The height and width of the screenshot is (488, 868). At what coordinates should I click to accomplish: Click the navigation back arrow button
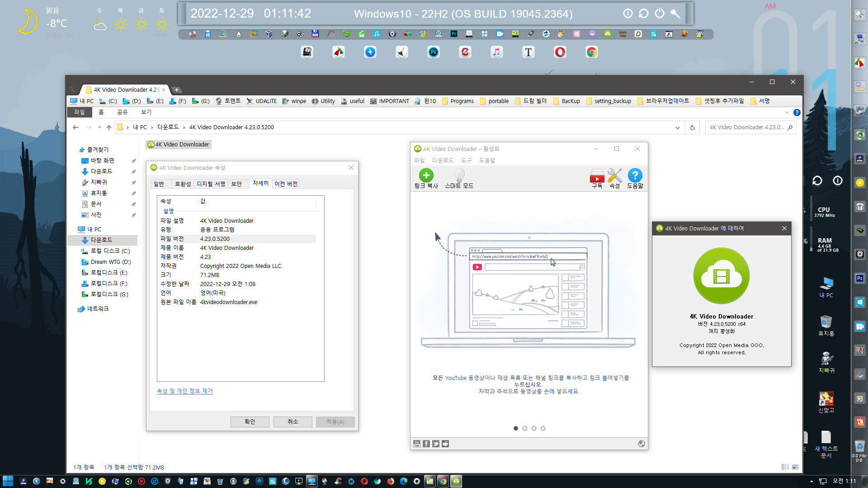click(75, 127)
